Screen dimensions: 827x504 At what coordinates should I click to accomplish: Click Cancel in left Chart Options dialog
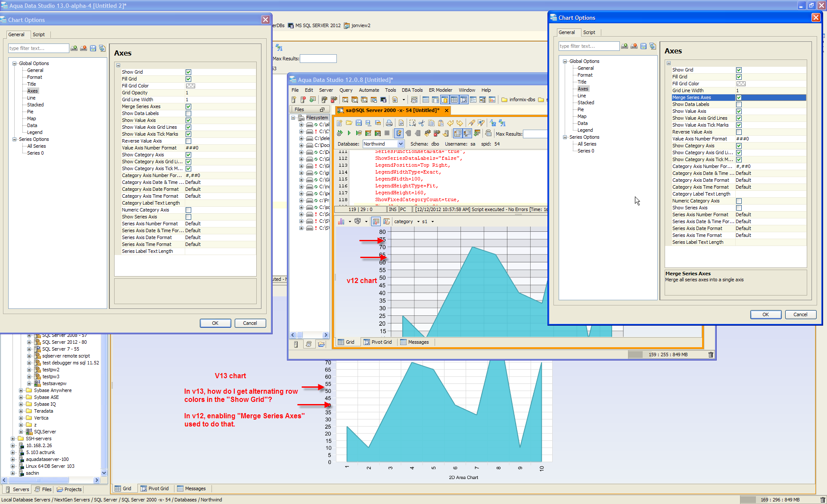pos(250,323)
